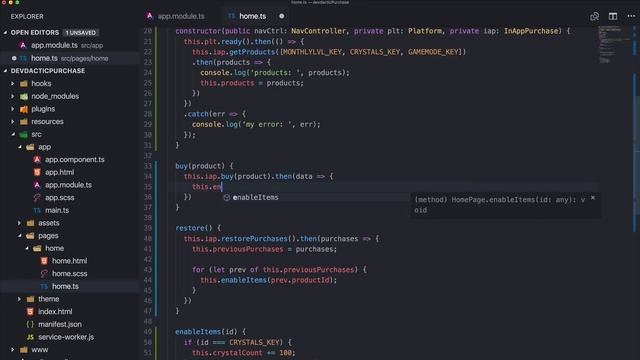
Task: Select enableItems autocomplete suggestion
Action: pyautogui.click(x=256, y=197)
